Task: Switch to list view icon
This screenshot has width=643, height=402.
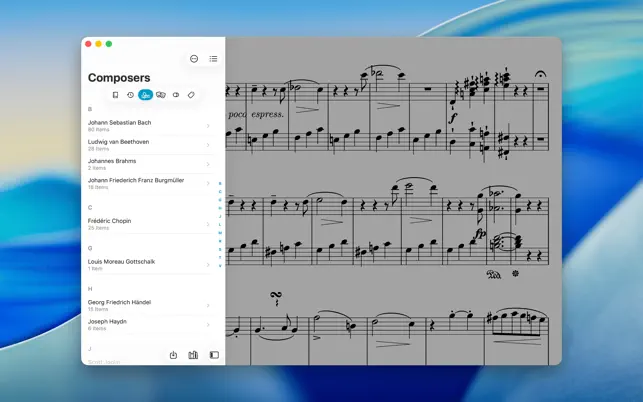Action: pos(213,59)
